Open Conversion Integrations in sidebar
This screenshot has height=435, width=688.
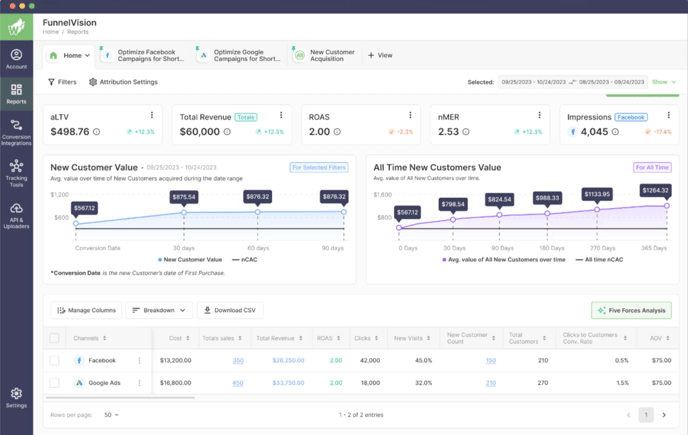16,132
